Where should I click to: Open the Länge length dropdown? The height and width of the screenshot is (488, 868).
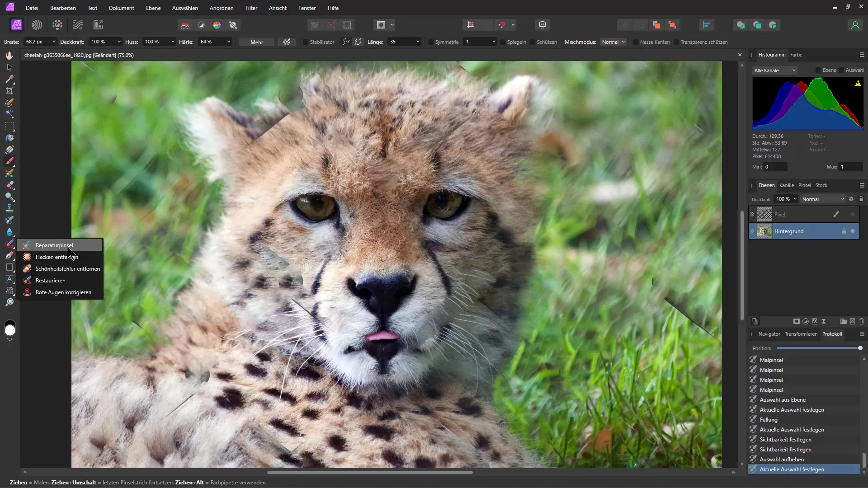pos(418,42)
